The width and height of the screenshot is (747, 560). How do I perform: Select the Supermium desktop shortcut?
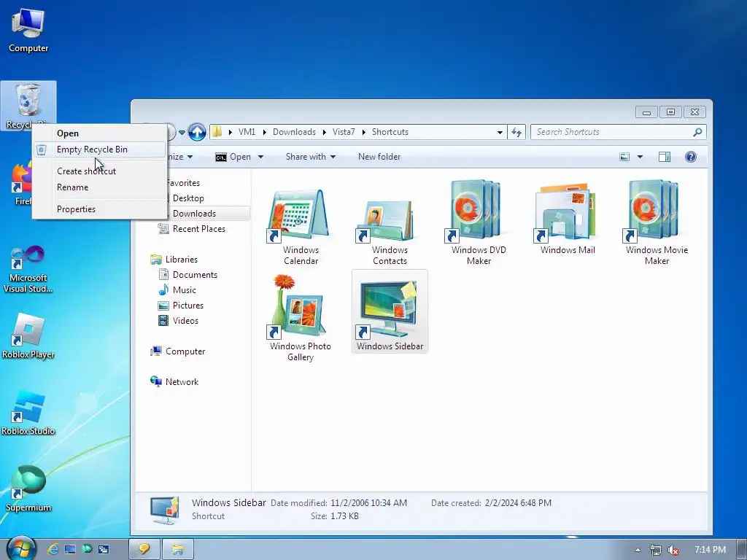tap(28, 489)
